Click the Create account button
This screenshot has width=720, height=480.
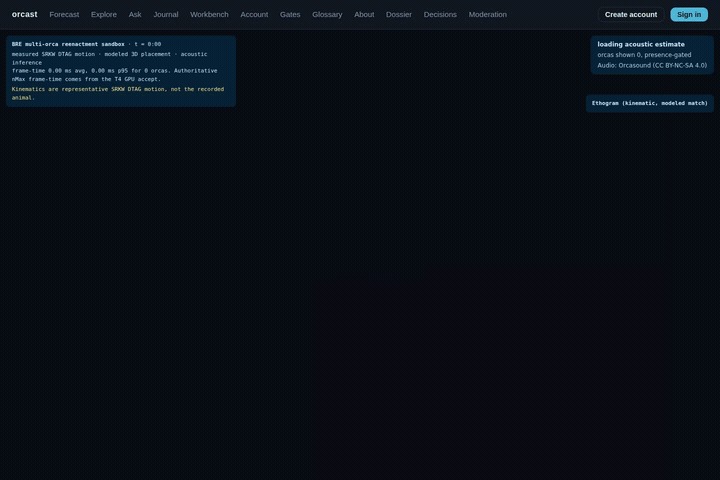click(631, 14)
